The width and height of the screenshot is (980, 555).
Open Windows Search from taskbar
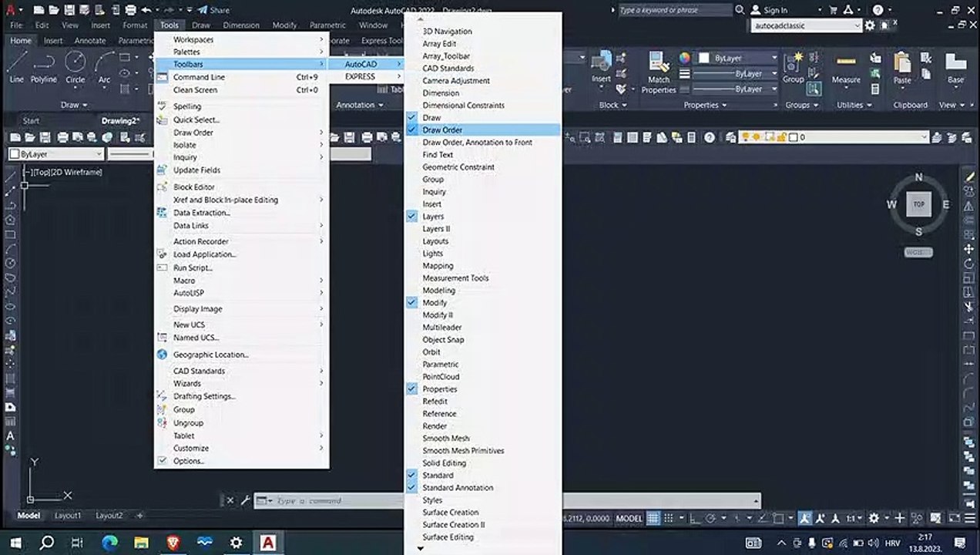tap(47, 543)
